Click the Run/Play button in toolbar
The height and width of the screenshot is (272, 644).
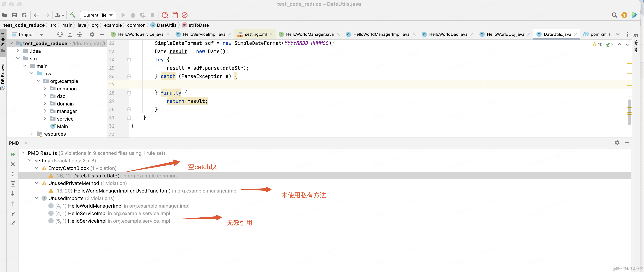pyautogui.click(x=123, y=15)
